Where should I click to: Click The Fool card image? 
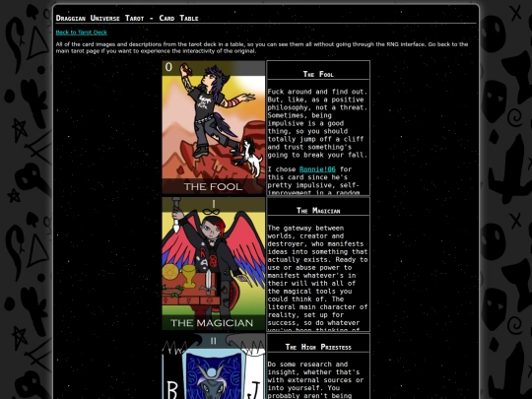click(x=214, y=128)
